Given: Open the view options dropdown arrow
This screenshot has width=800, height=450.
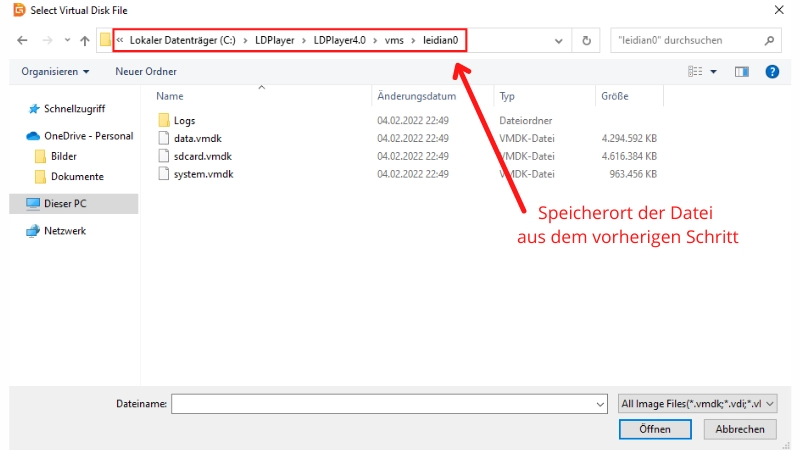Looking at the screenshot, I should (713, 72).
